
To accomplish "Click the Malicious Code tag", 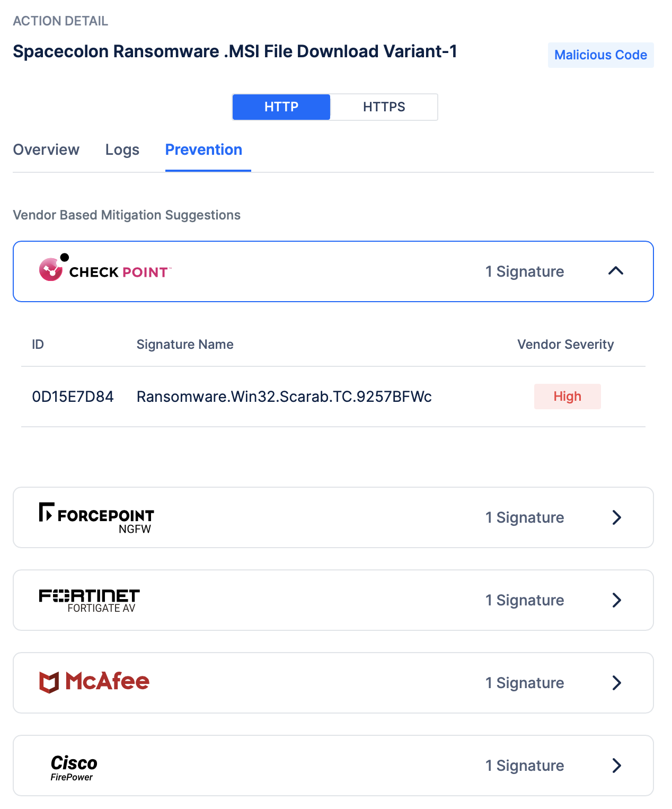I will (600, 55).
